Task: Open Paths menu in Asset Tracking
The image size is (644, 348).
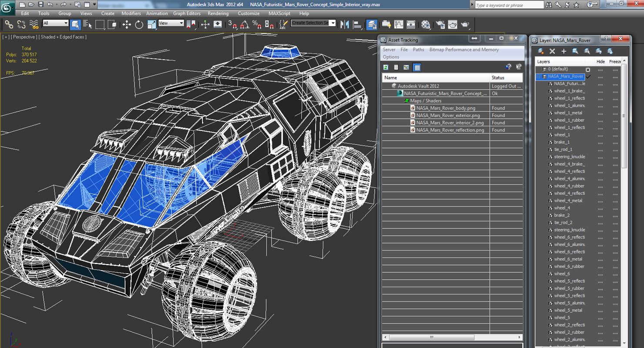Action: (x=419, y=50)
